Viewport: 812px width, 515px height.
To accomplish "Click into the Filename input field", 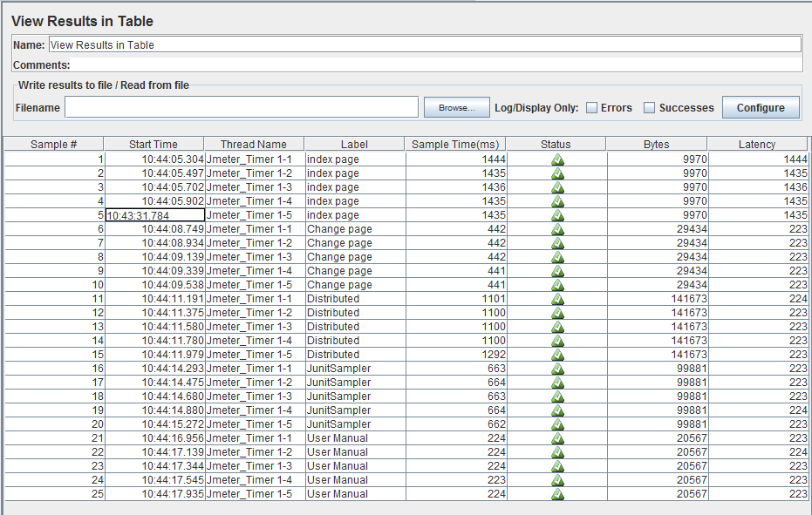I will (x=242, y=107).
